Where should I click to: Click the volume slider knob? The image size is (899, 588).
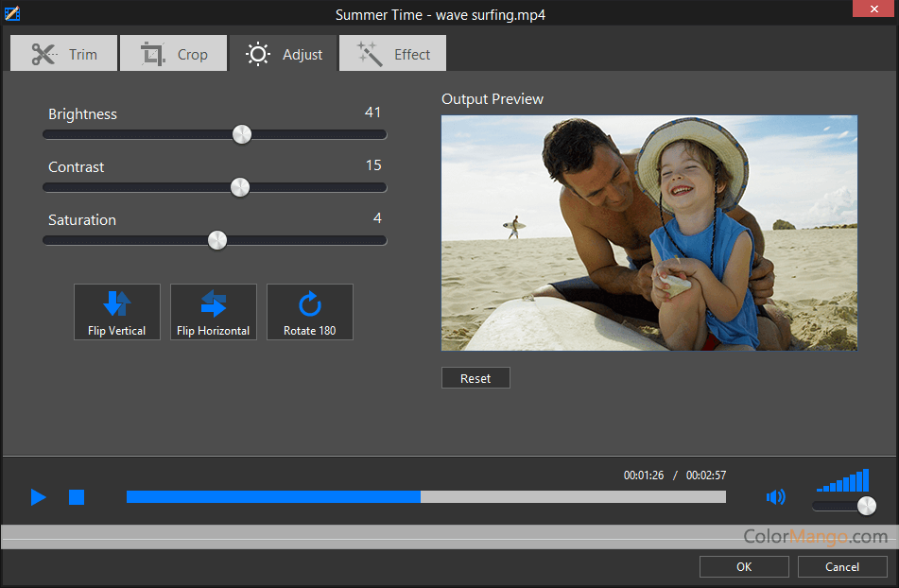[x=866, y=506]
